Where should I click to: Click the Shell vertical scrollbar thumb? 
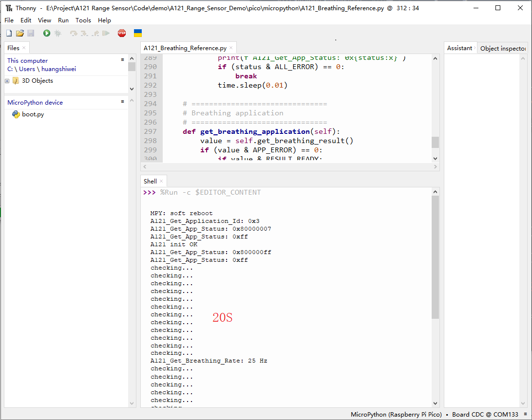(x=435, y=258)
